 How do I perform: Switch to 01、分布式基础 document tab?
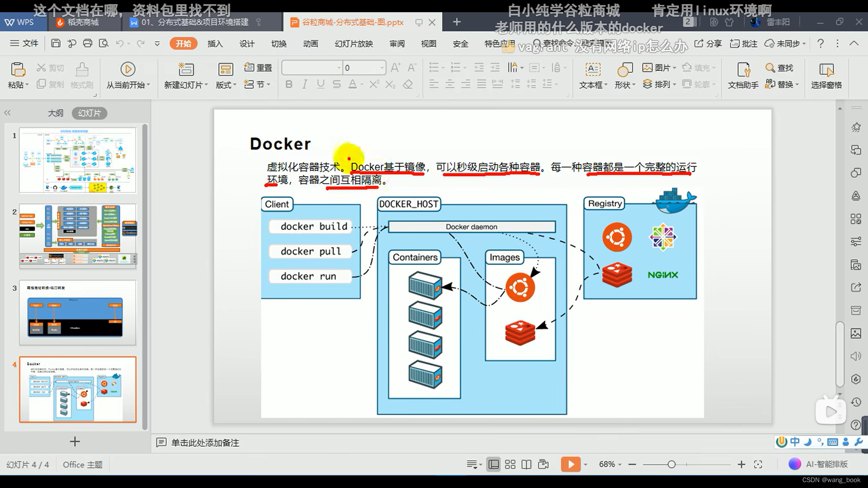point(194,22)
